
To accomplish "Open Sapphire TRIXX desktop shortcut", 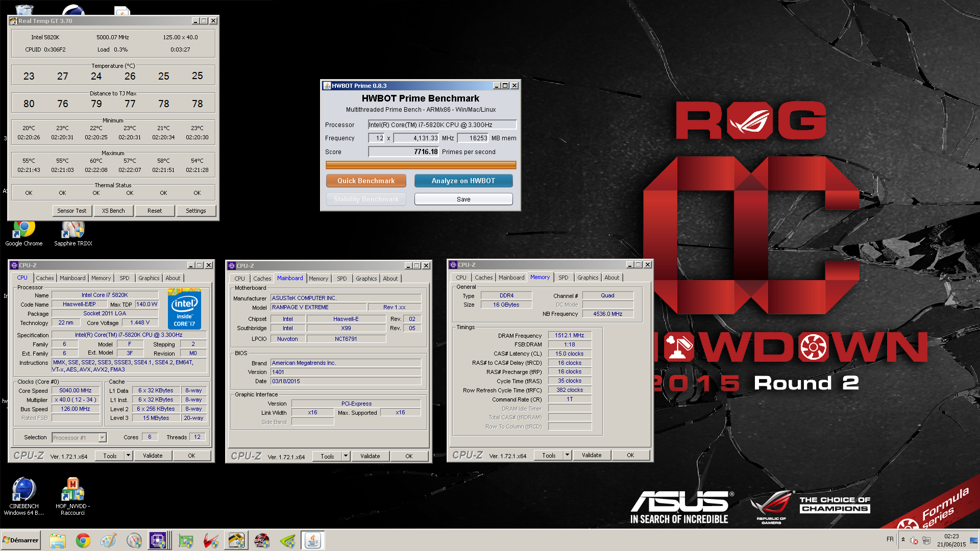I will (73, 234).
